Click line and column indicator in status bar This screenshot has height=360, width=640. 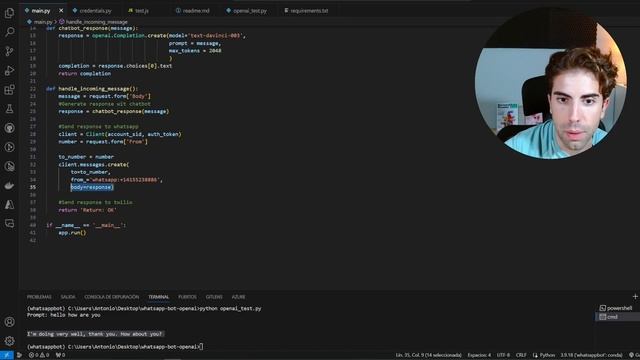coord(428,355)
